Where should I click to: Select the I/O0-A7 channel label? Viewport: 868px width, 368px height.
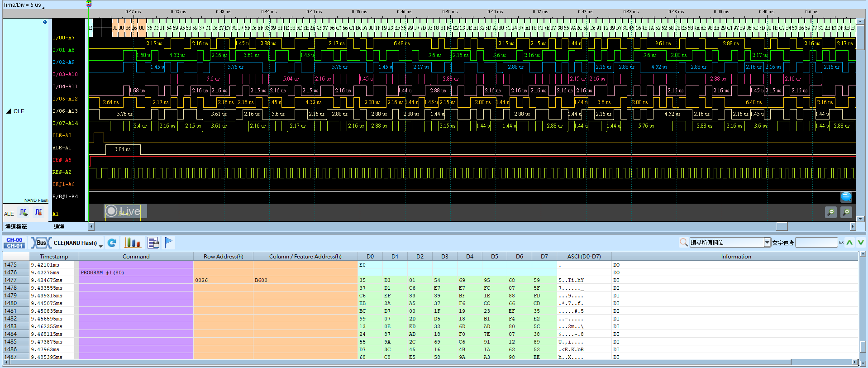(63, 38)
